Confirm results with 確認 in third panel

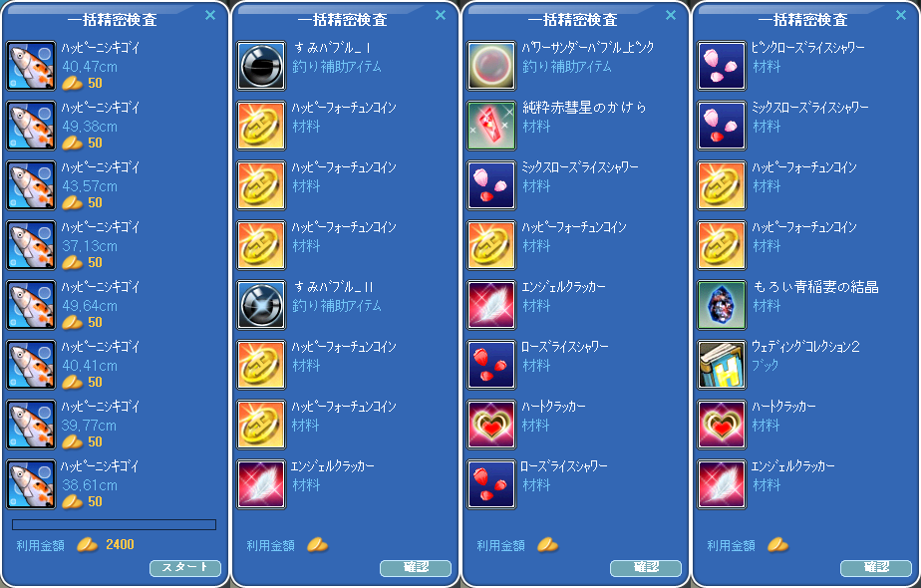click(x=646, y=568)
